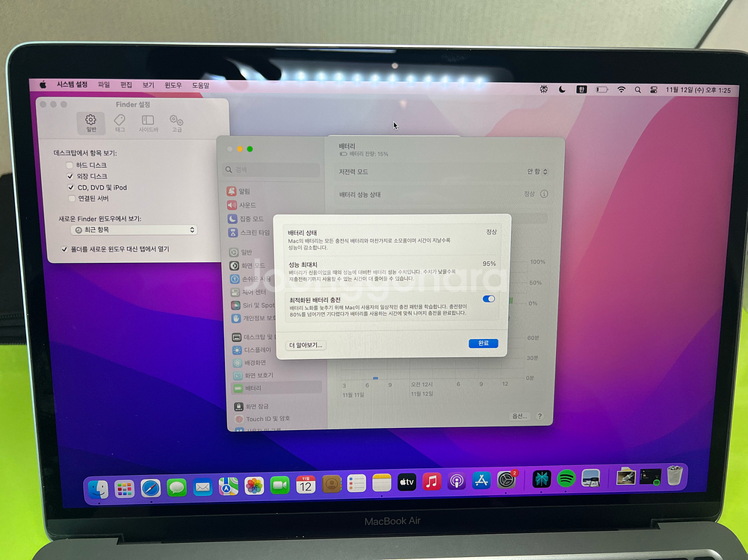
Task: Enable the 하드 디스크 checkbox
Action: [x=70, y=165]
